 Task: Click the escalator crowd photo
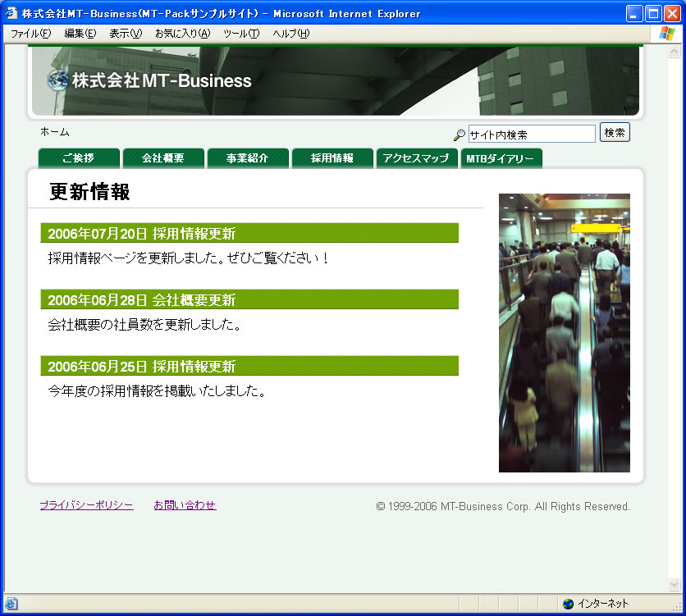pyautogui.click(x=565, y=333)
